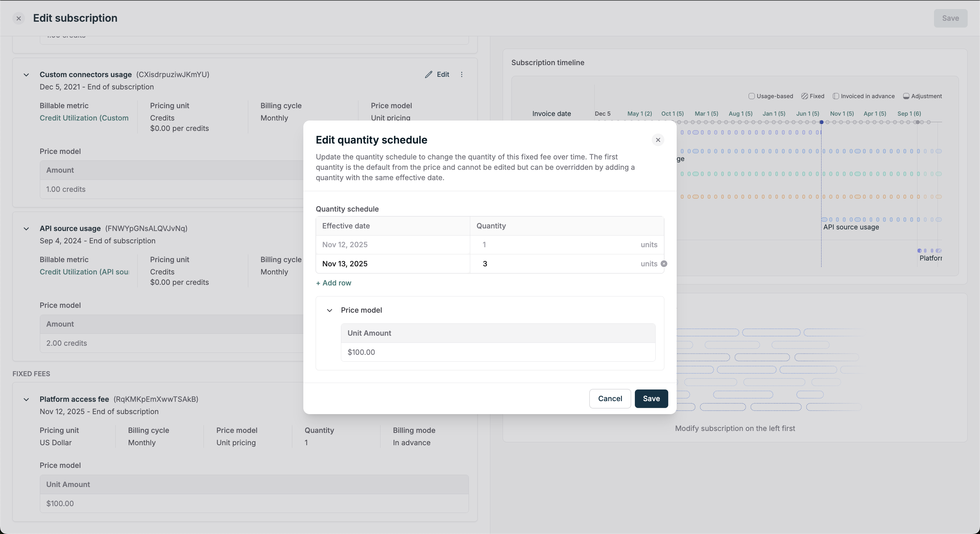980x534 pixels.
Task: Click the Nov 13, 2025 effective date field
Action: tap(392, 264)
